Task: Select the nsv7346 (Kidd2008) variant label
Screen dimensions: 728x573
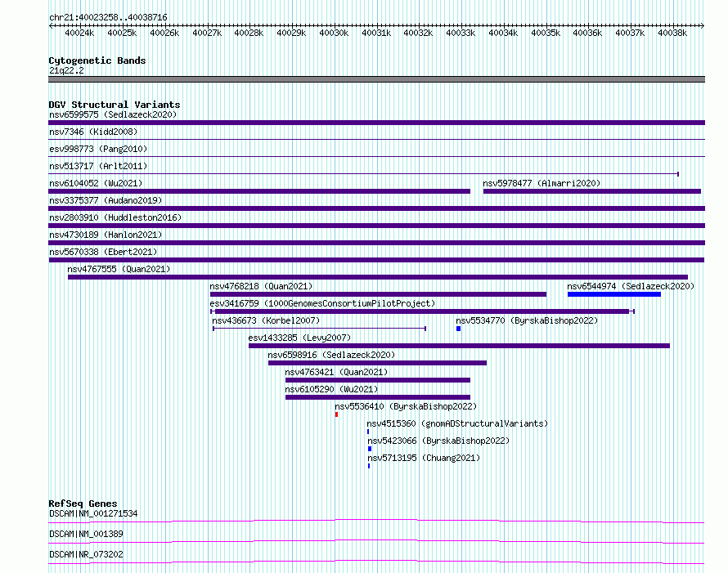Action: pos(93,132)
